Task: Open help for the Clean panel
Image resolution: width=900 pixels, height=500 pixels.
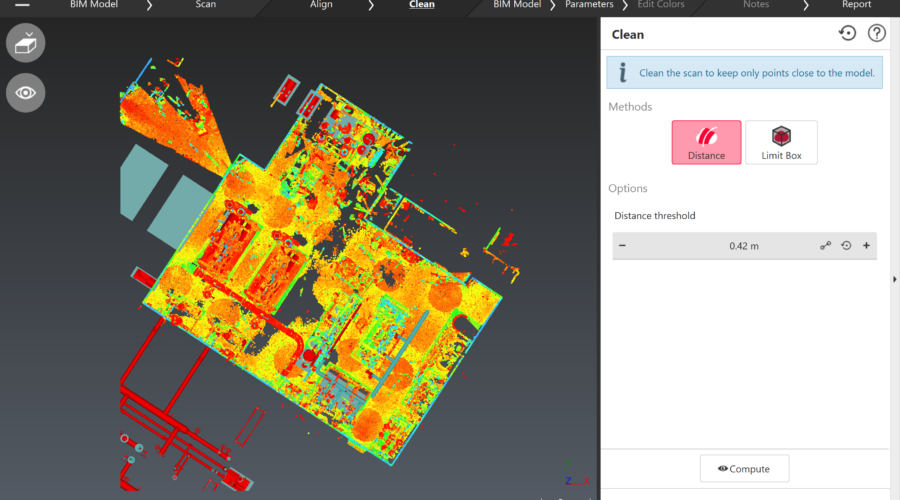Action: point(876,34)
